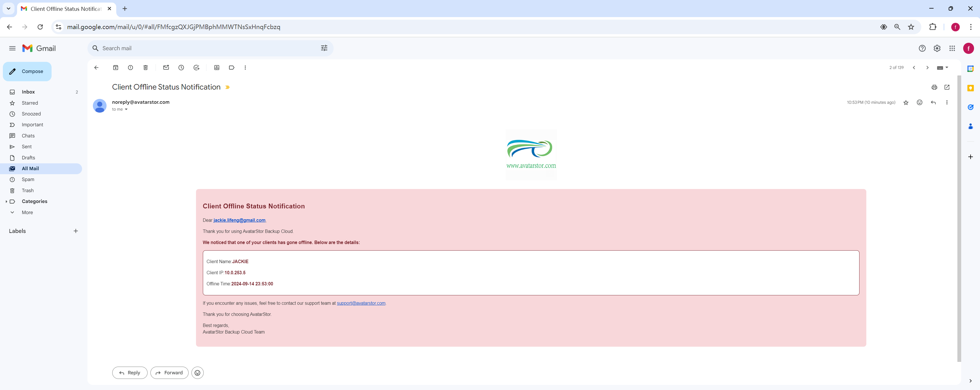Toggle the importance marker beside subject
Image resolution: width=980 pixels, height=390 pixels.
tap(228, 87)
